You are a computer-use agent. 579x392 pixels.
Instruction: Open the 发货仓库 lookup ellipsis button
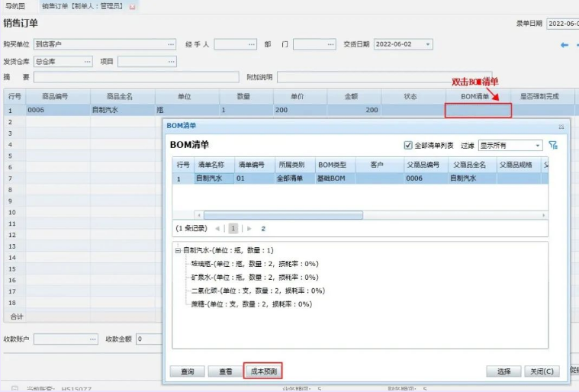coord(87,61)
